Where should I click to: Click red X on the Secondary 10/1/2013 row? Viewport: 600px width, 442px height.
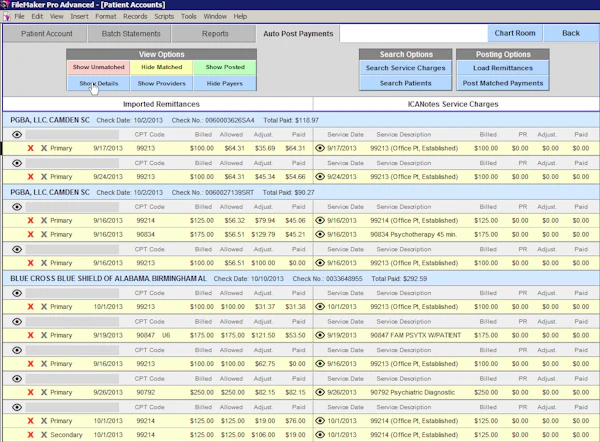point(31,435)
